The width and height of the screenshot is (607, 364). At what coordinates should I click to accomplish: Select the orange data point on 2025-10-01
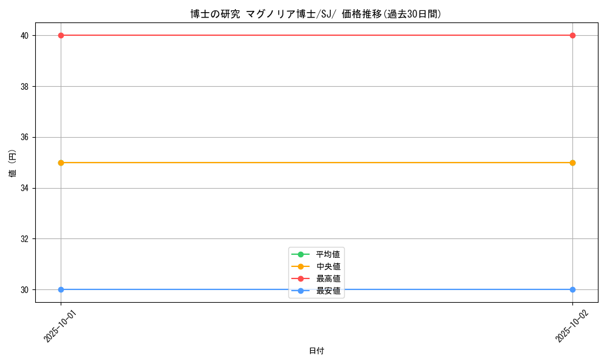[x=61, y=163]
